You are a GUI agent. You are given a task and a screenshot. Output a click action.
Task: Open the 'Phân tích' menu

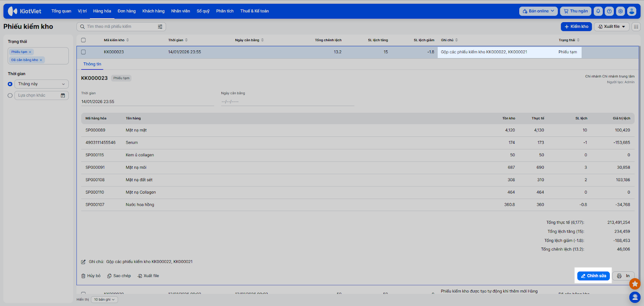[225, 11]
